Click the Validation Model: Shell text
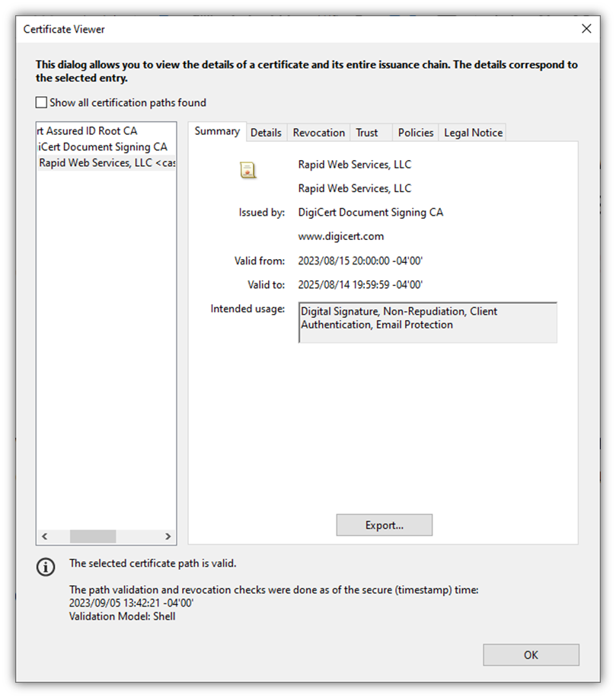Screen dimensions: 616x698 coord(123,616)
